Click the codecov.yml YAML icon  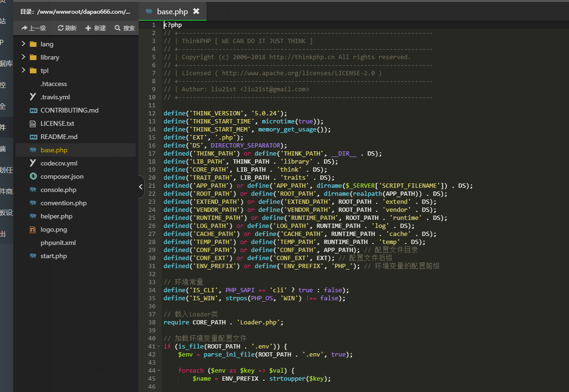(33, 163)
